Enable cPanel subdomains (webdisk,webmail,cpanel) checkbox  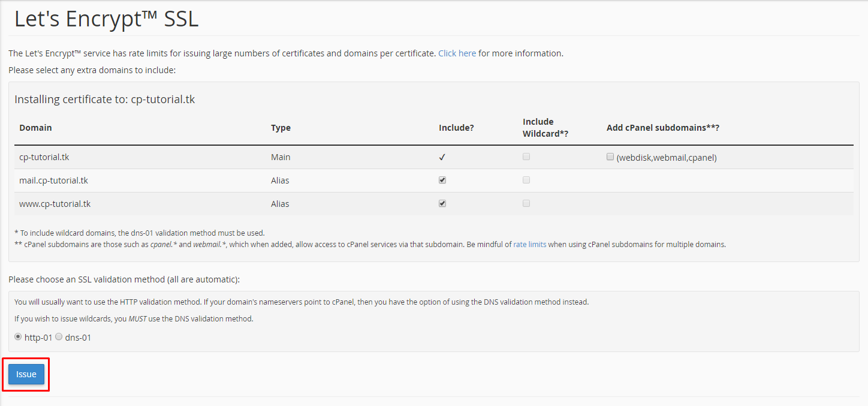coord(610,157)
